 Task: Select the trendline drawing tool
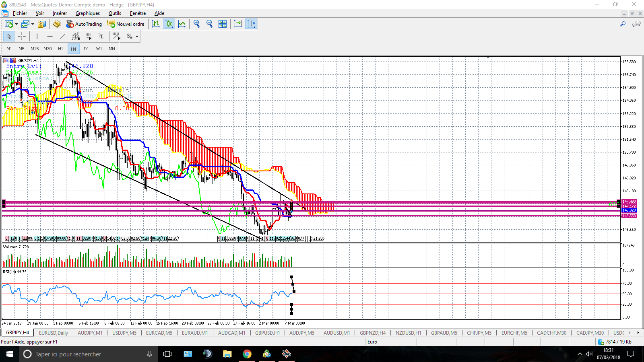click(x=63, y=37)
